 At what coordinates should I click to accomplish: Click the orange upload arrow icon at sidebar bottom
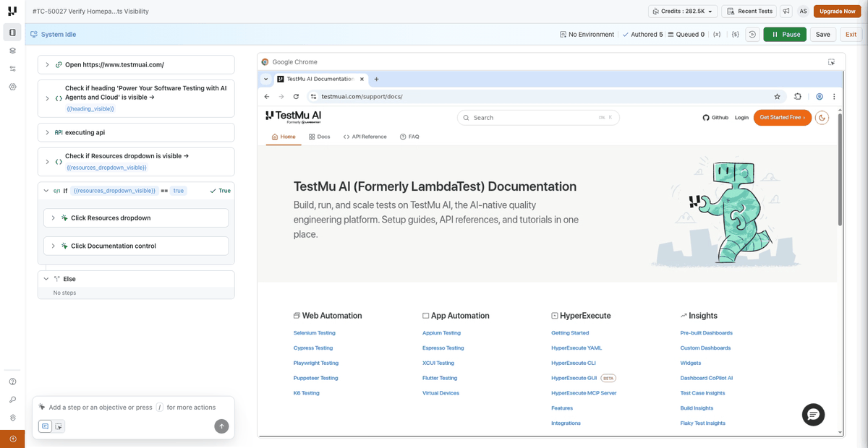pos(12,439)
